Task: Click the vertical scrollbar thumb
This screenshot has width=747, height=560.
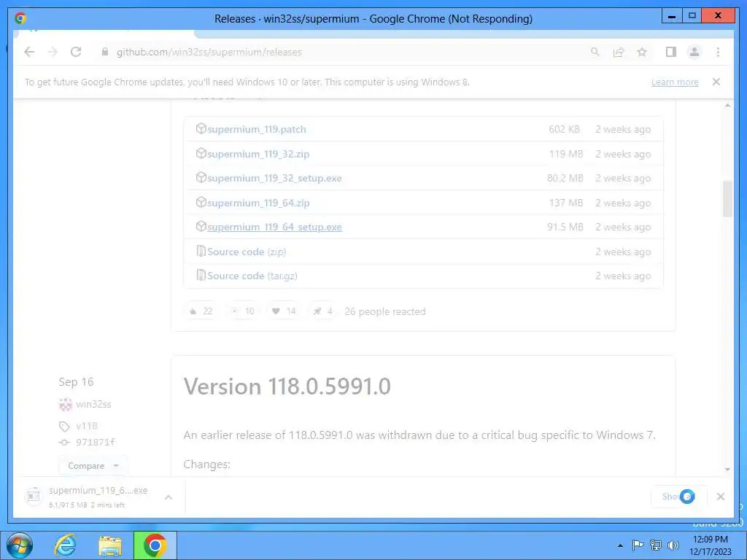Action: 727,198
